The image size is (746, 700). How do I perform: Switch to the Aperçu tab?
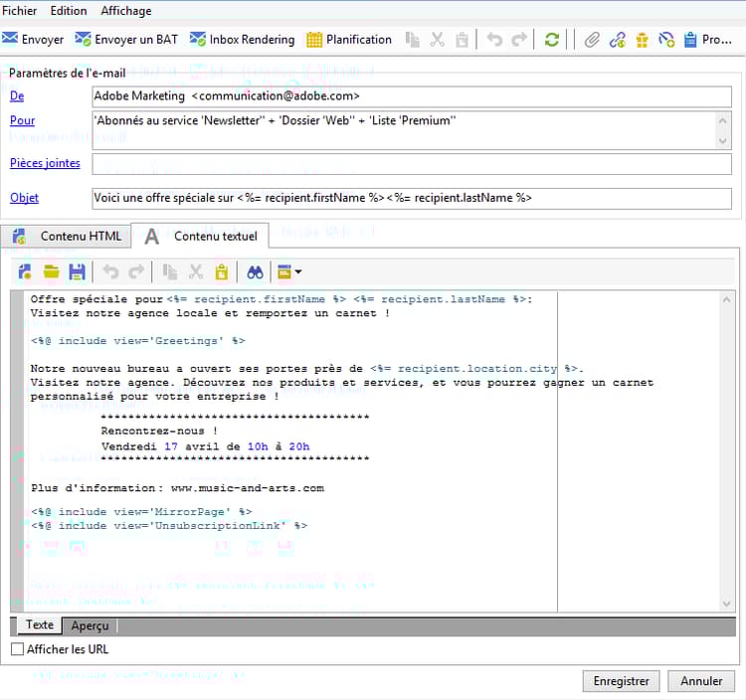90,625
